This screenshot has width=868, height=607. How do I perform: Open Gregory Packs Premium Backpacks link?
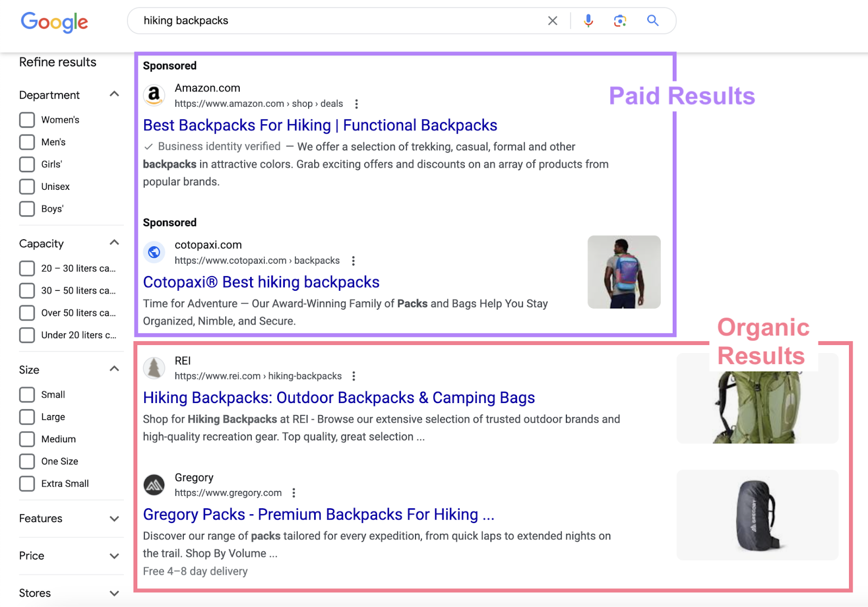pos(318,514)
